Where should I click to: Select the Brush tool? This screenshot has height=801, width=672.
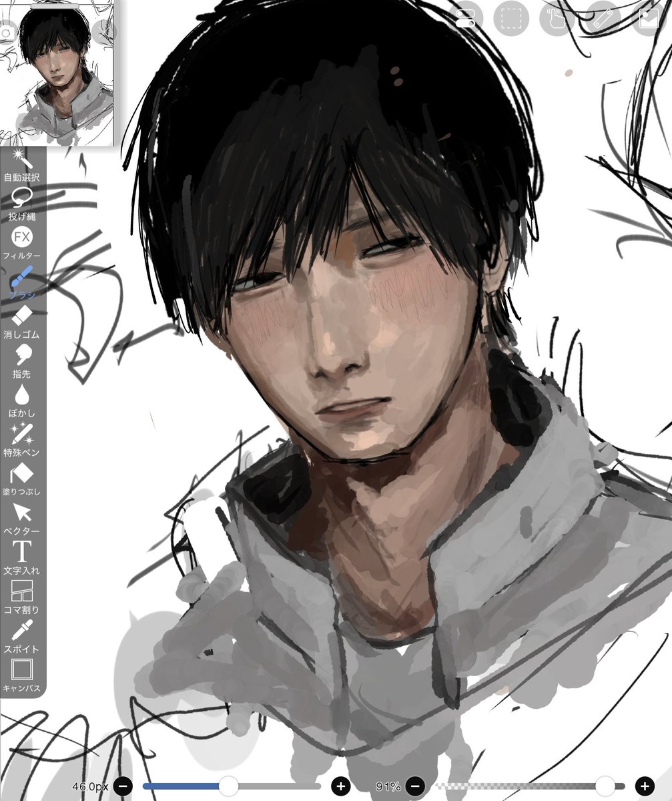coord(22,282)
